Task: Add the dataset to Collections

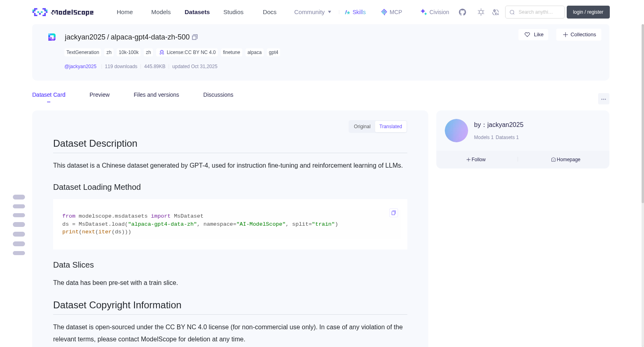Action: tap(579, 35)
